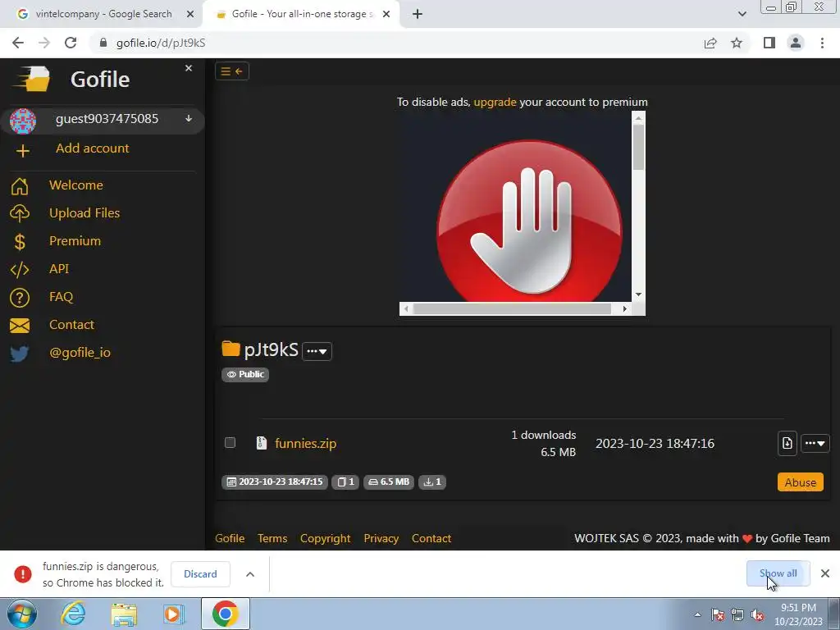
Task: Open the Privacy footer link
Action: click(381, 538)
